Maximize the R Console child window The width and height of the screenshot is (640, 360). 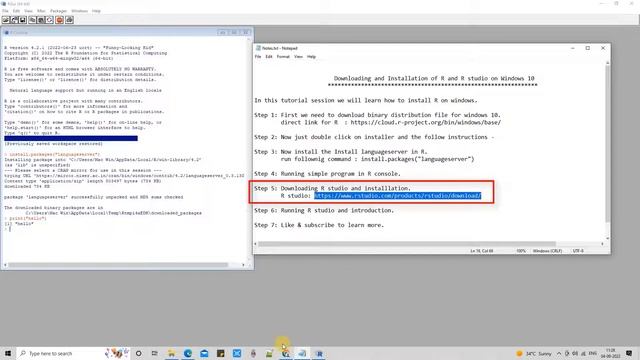point(234,32)
